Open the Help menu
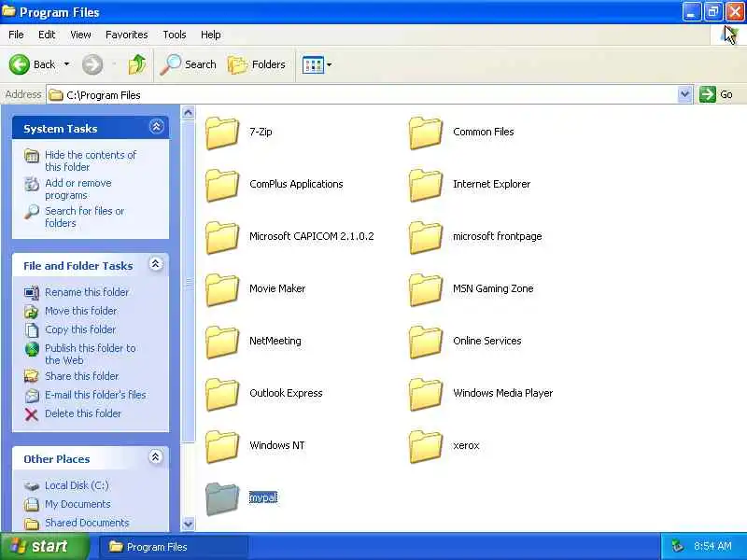This screenshot has width=747, height=560. tap(211, 35)
